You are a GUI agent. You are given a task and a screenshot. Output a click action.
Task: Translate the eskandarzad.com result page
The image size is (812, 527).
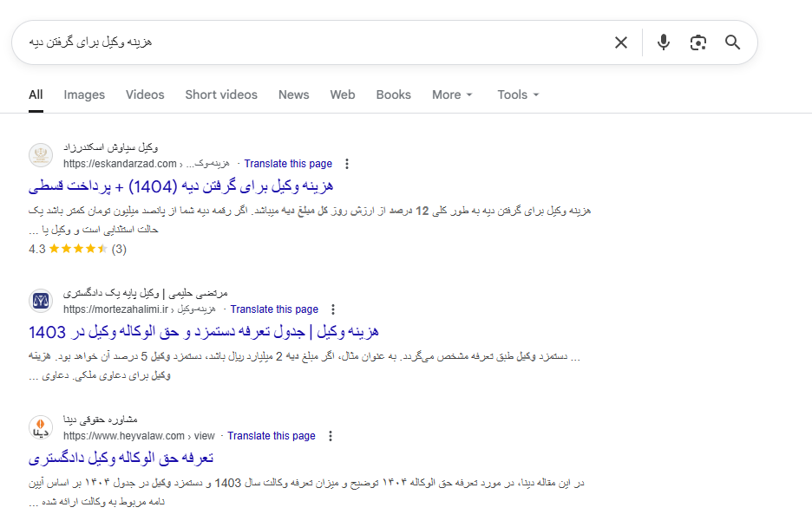[288, 164]
